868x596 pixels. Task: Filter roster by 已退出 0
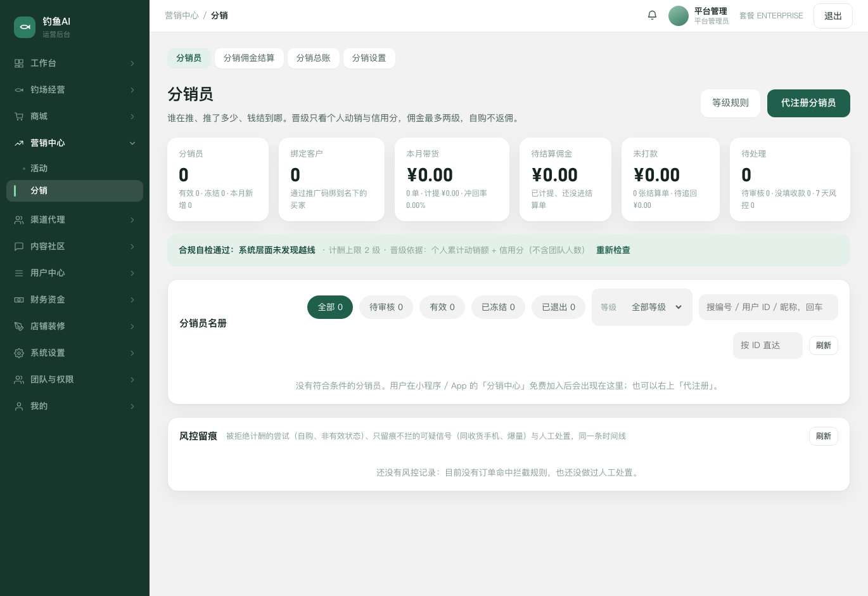point(559,308)
